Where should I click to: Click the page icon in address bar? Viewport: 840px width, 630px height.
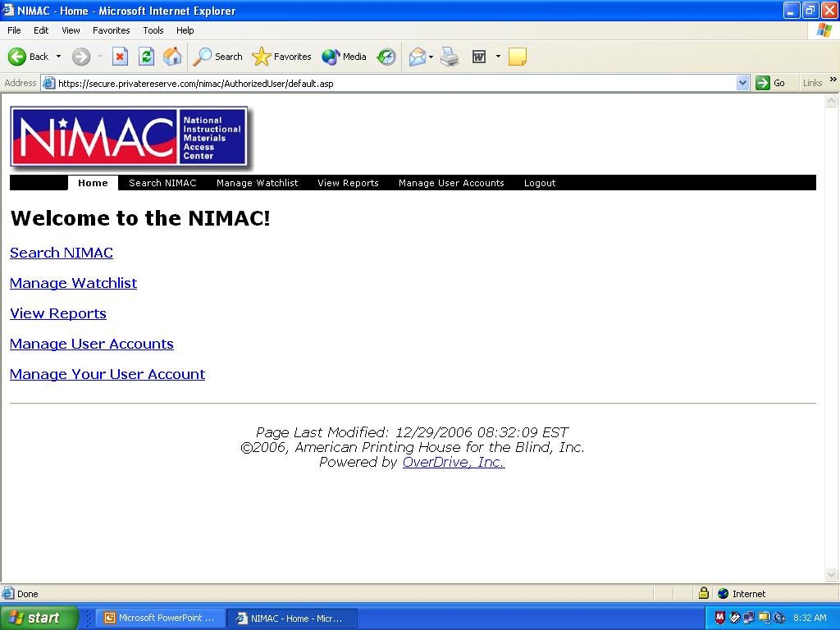click(48, 83)
